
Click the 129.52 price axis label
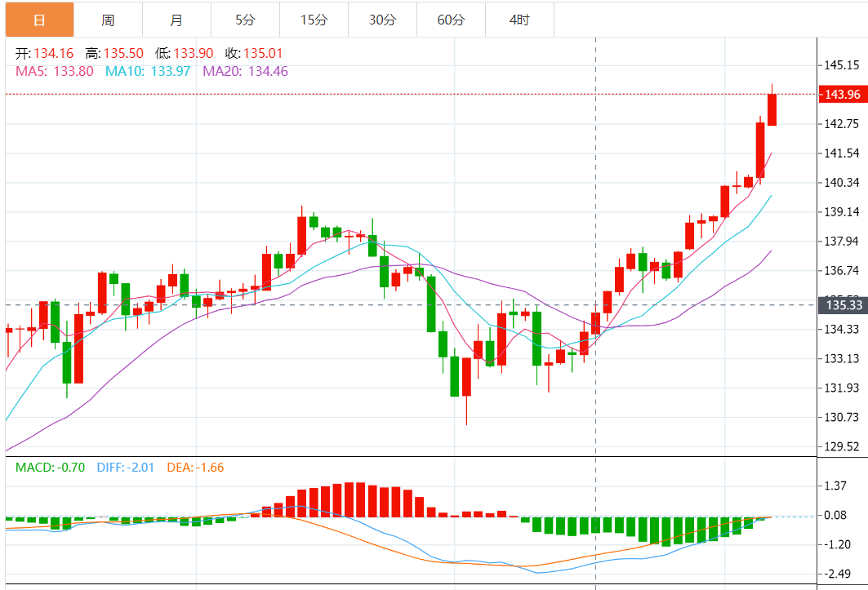click(841, 446)
